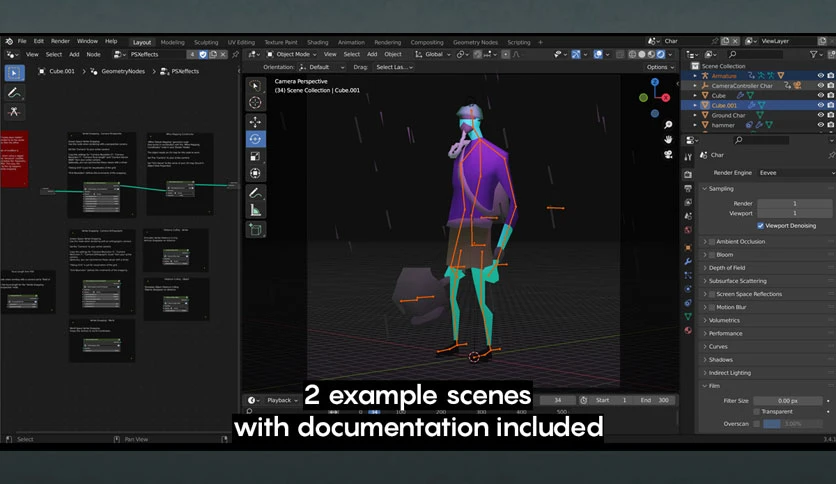Image resolution: width=836 pixels, height=484 pixels.
Task: Open the World properties tab
Action: click(x=688, y=230)
